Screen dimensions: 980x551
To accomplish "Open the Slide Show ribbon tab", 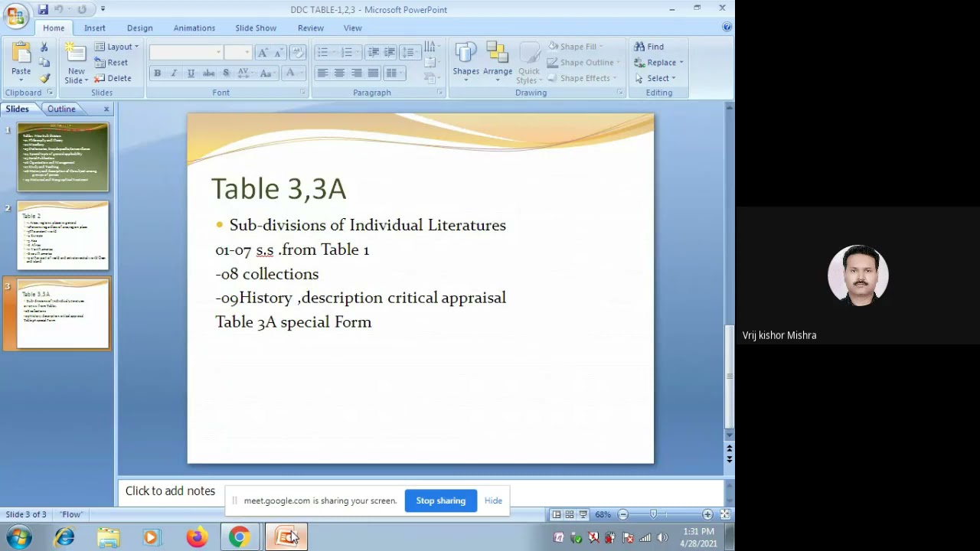I will tap(256, 28).
